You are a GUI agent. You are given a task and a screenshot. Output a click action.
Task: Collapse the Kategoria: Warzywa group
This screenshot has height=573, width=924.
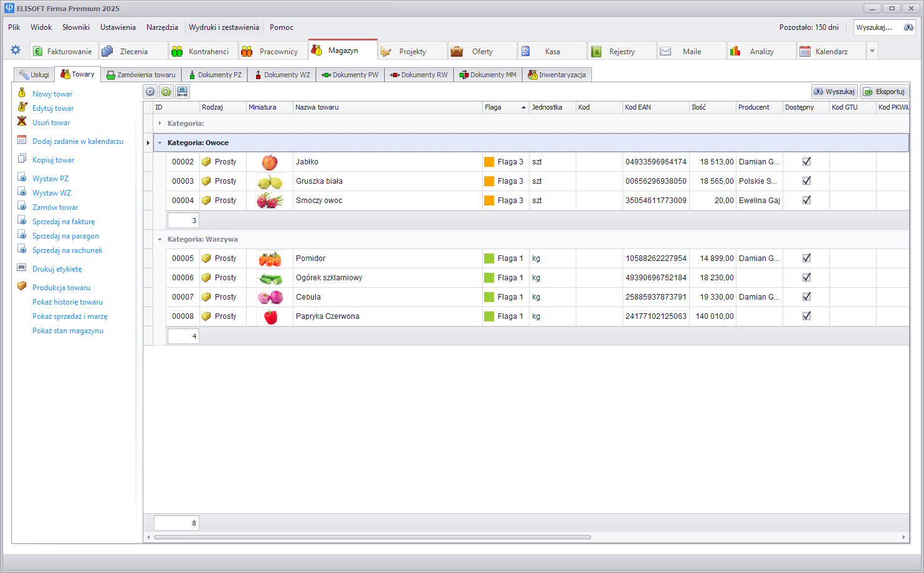(x=160, y=239)
